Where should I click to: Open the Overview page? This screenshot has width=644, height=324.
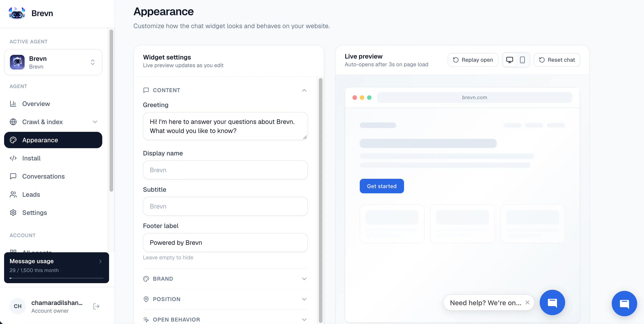point(53,104)
